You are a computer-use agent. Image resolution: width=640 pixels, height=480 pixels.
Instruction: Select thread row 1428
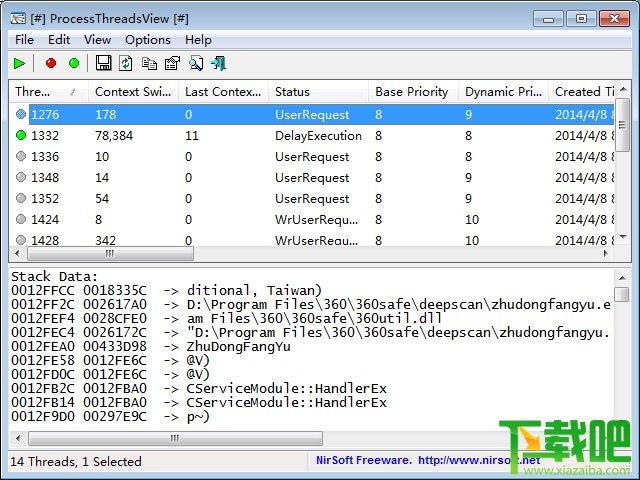pos(312,240)
